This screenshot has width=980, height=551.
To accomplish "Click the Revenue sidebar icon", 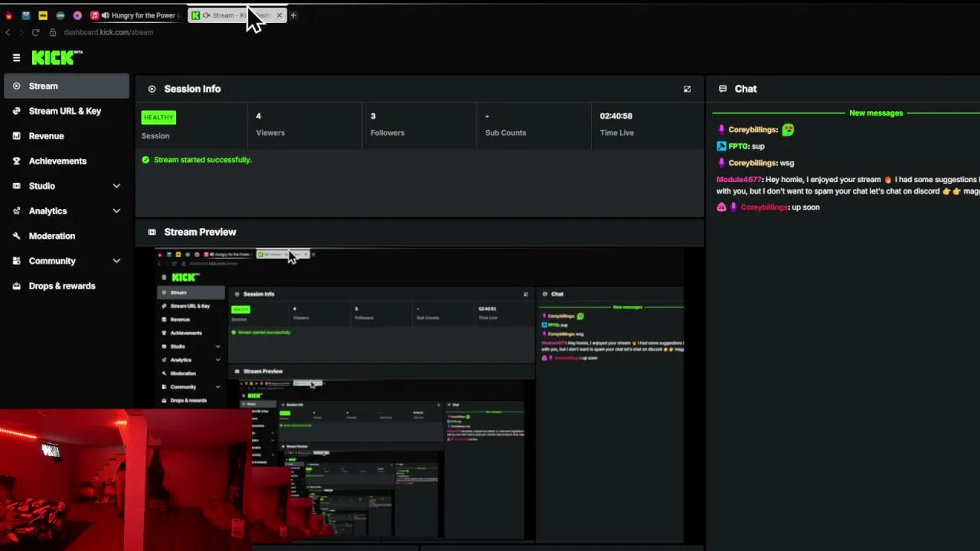I will coord(16,136).
